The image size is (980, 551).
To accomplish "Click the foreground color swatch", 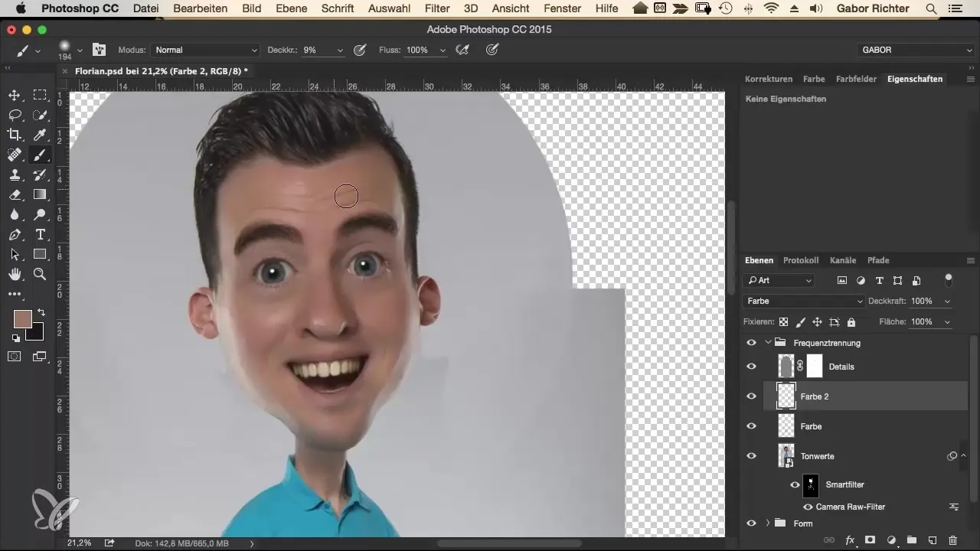I will (x=22, y=319).
